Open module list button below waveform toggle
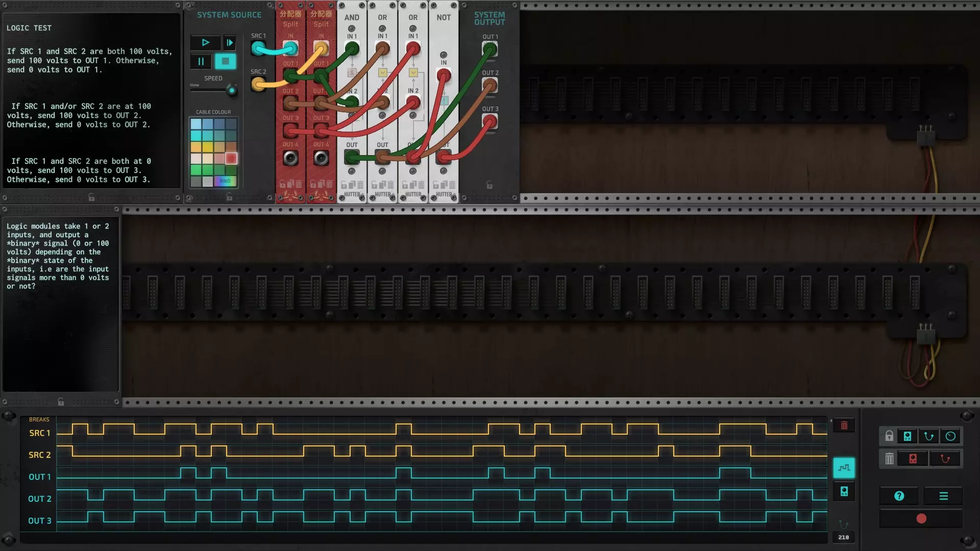This screenshot has height=551, width=980. tap(844, 491)
